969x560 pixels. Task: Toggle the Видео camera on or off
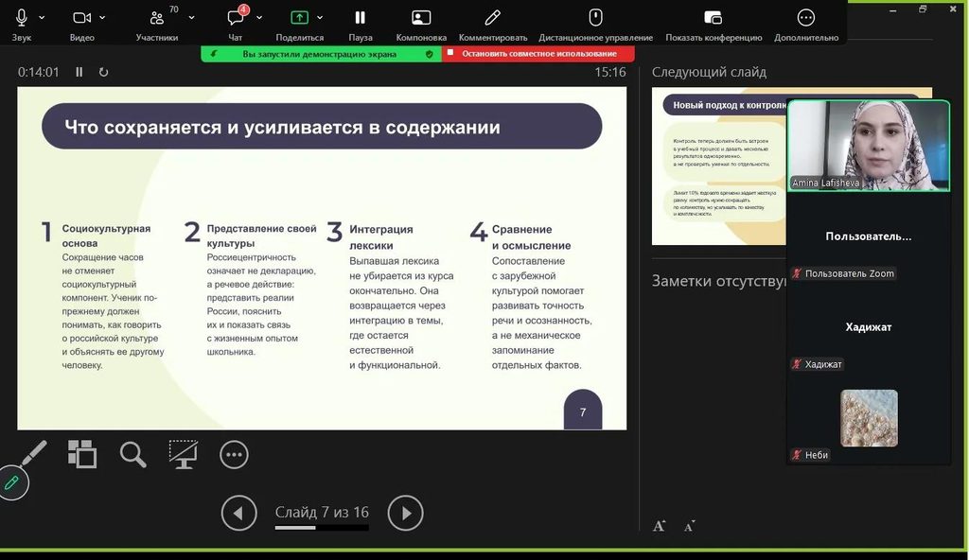click(x=81, y=18)
